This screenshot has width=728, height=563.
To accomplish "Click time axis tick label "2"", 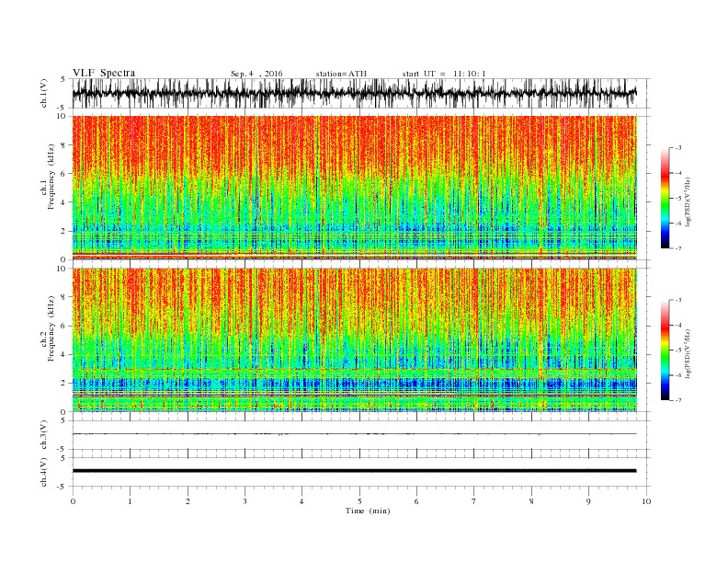I will pos(188,501).
